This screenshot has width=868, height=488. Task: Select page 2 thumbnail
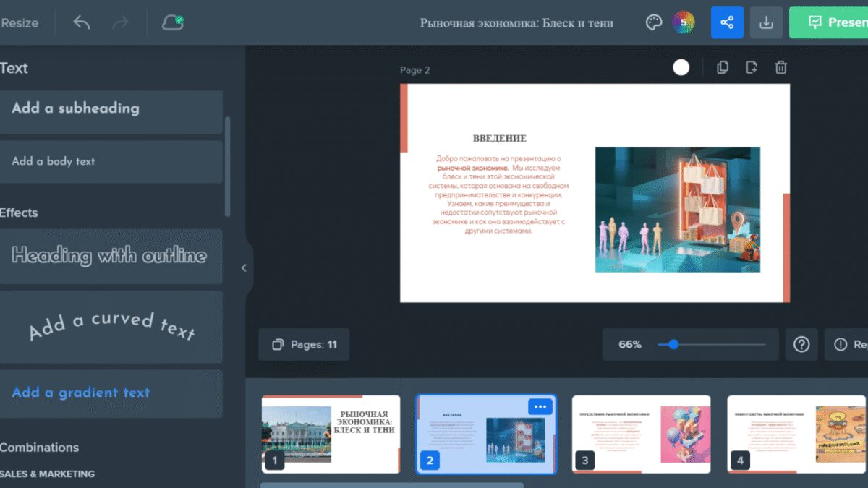486,434
